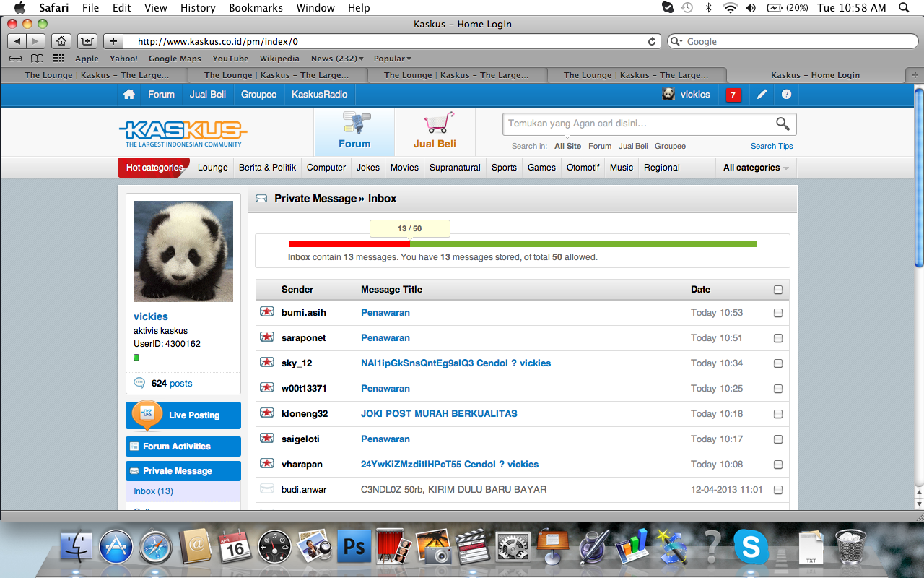Check the box for budi.anwar message

(x=777, y=490)
